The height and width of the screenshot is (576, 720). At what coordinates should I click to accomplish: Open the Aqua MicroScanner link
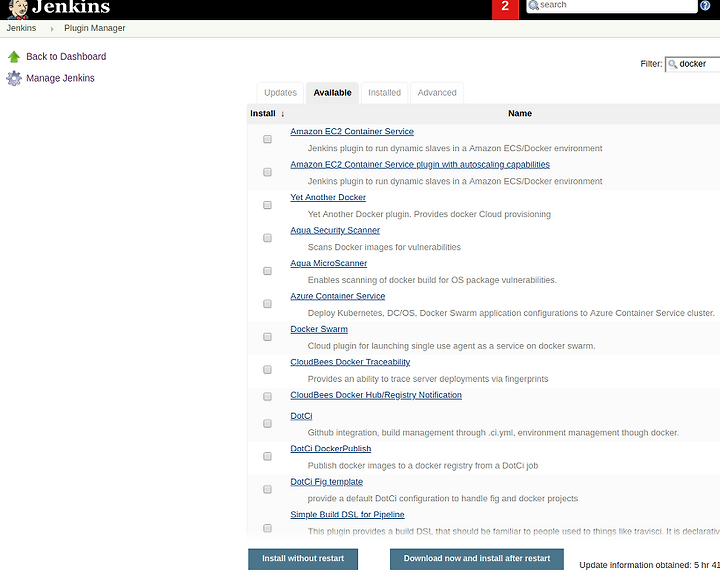coord(328,263)
